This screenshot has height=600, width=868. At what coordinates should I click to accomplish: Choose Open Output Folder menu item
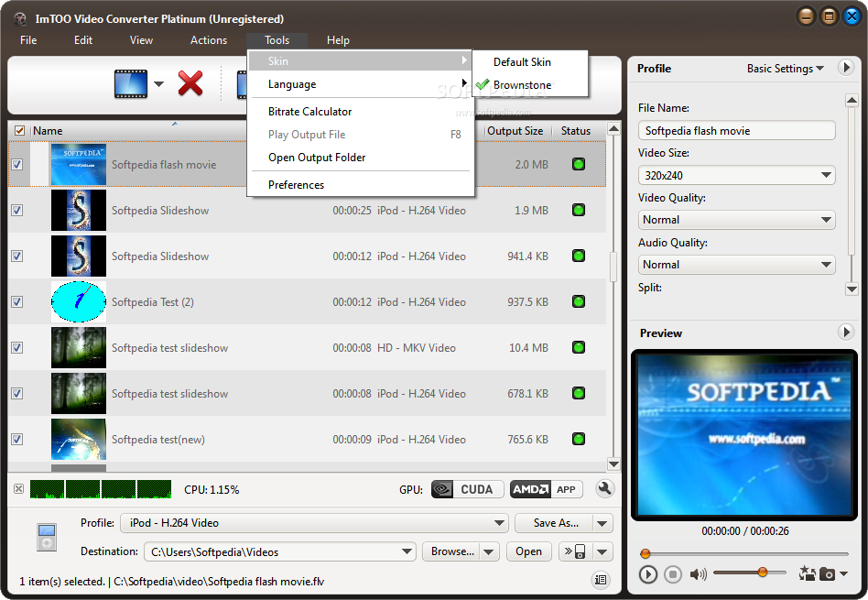tap(361, 158)
